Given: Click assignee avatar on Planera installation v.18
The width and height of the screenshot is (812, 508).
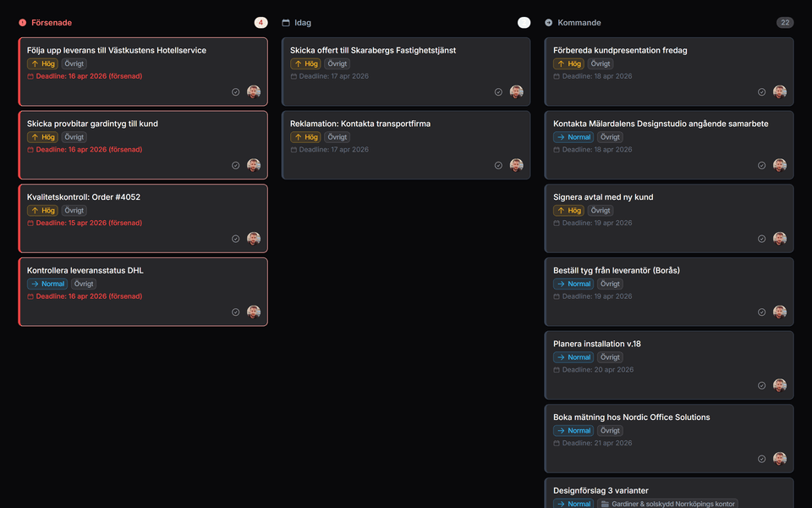Looking at the screenshot, I should [x=780, y=385].
